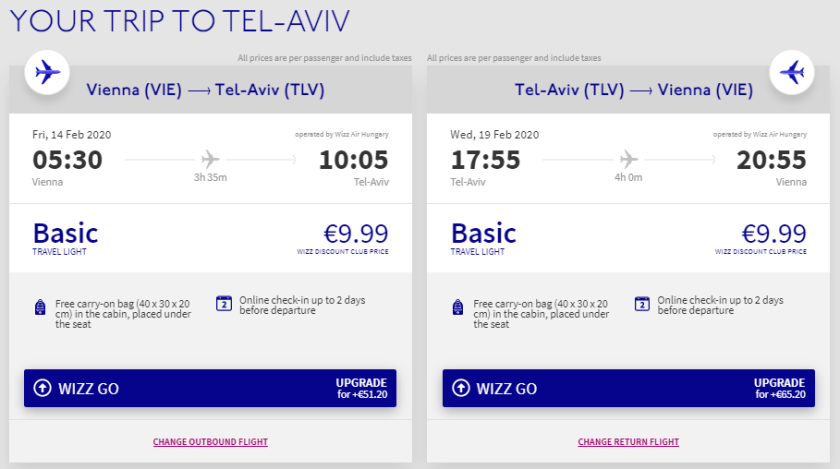
Task: Click the return Basic fare €9.99 price
Action: 773,233
